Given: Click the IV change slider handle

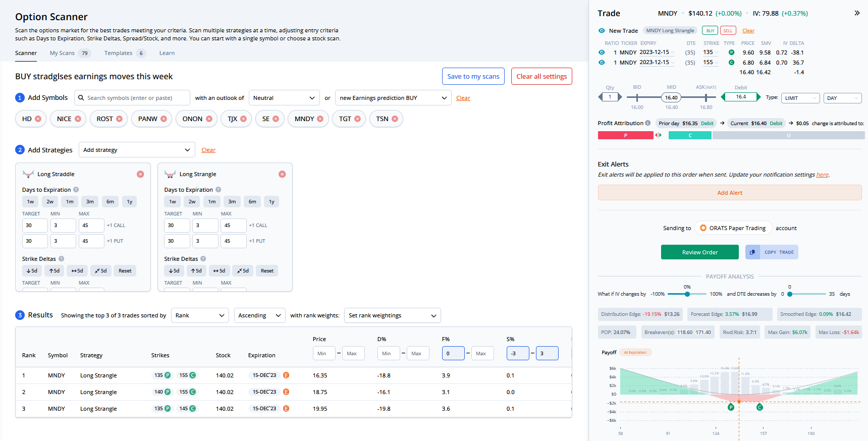Looking at the screenshot, I should click(x=687, y=294).
